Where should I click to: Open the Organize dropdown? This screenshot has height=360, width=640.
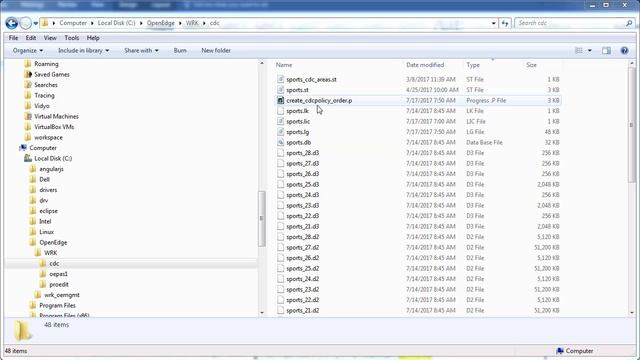click(x=28, y=50)
